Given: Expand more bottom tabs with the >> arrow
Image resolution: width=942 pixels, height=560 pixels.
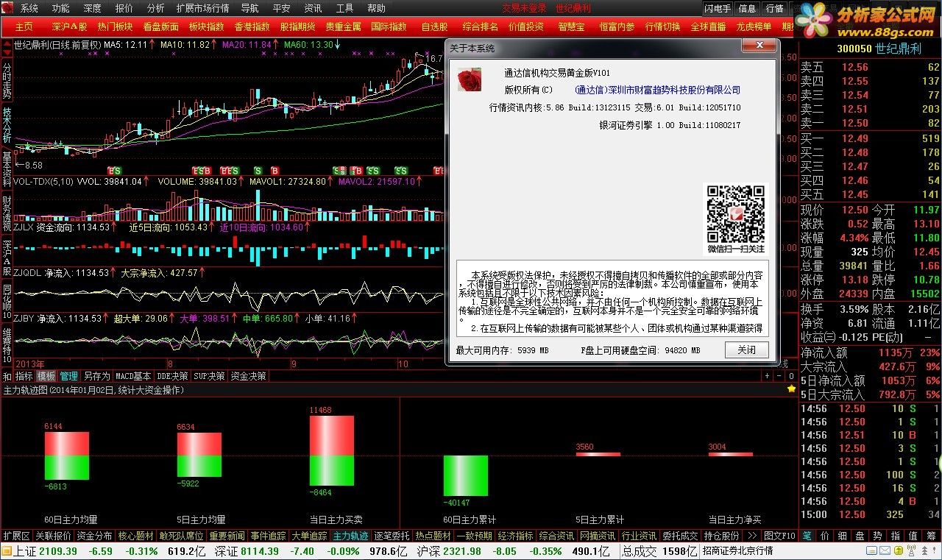Looking at the screenshot, I should pyautogui.click(x=753, y=536).
